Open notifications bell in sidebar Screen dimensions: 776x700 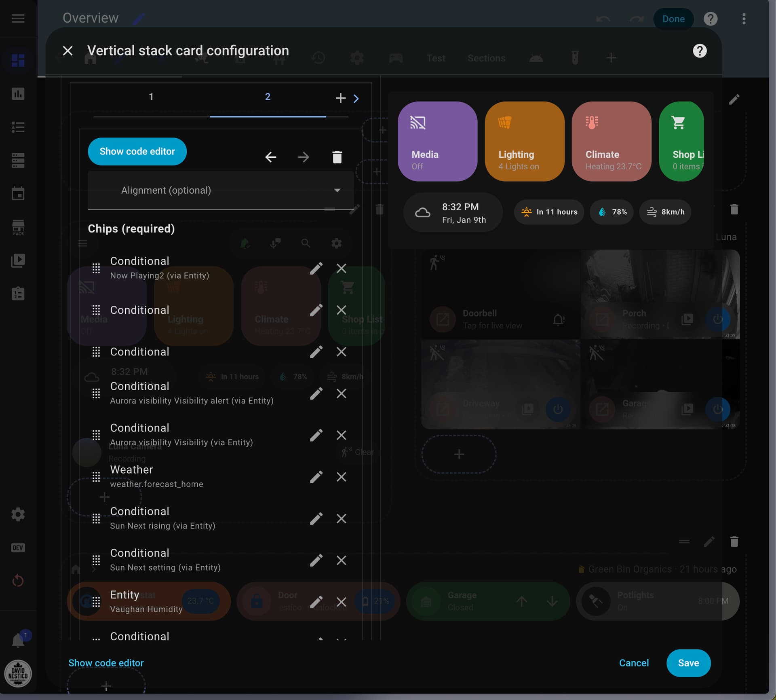[18, 641]
